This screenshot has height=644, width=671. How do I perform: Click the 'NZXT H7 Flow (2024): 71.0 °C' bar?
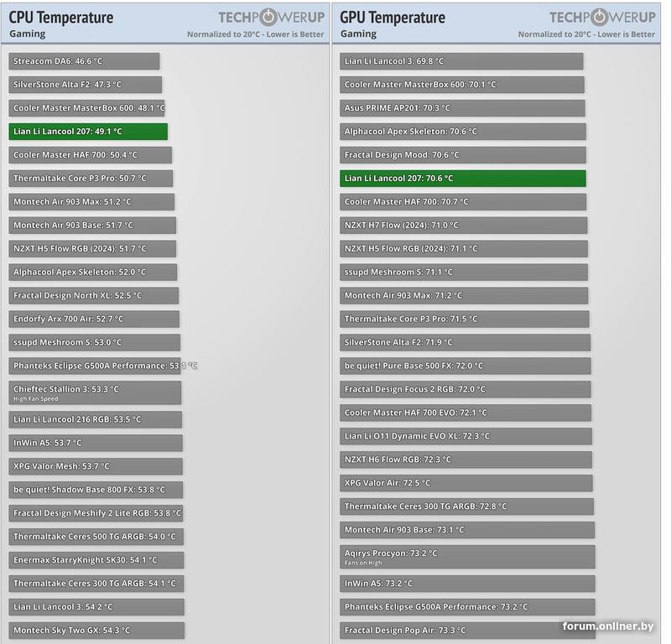pyautogui.click(x=464, y=226)
